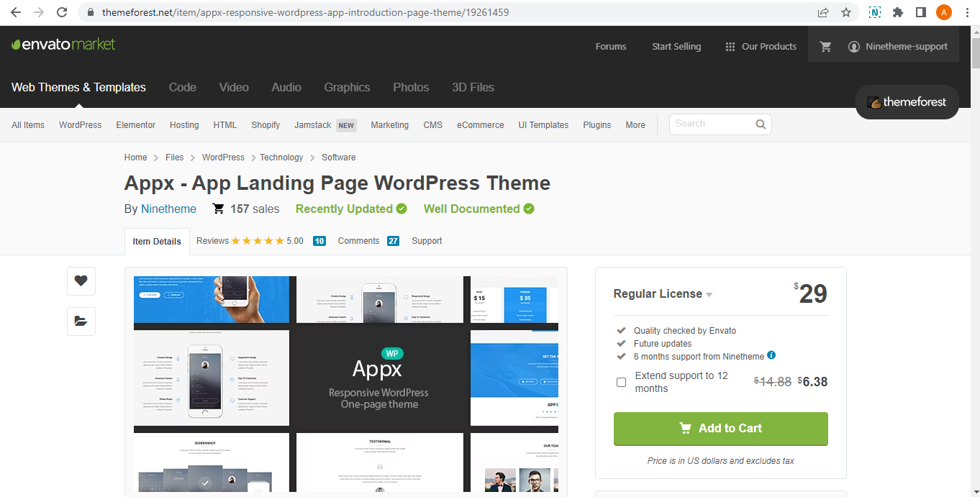Click the Add to Cart button
Image resolution: width=980 pixels, height=497 pixels.
721,429
